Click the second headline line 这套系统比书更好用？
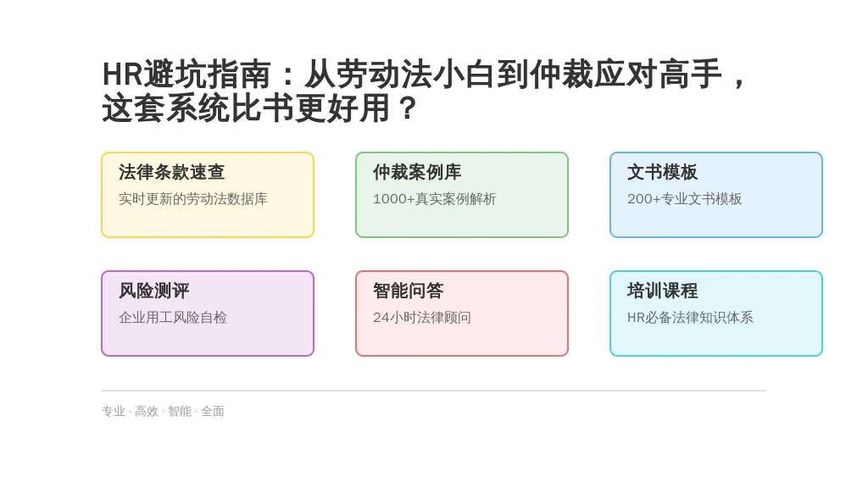 coord(259,108)
